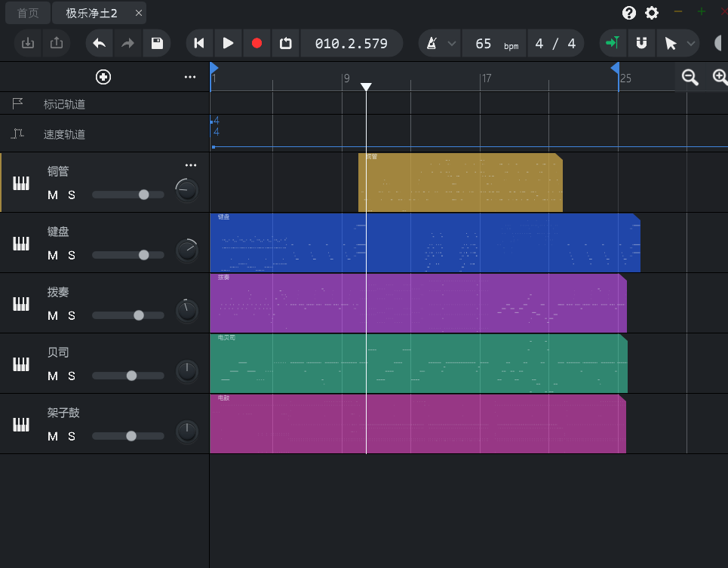Expand the metronome dropdown arrow
The image size is (728, 568).
coord(452,44)
